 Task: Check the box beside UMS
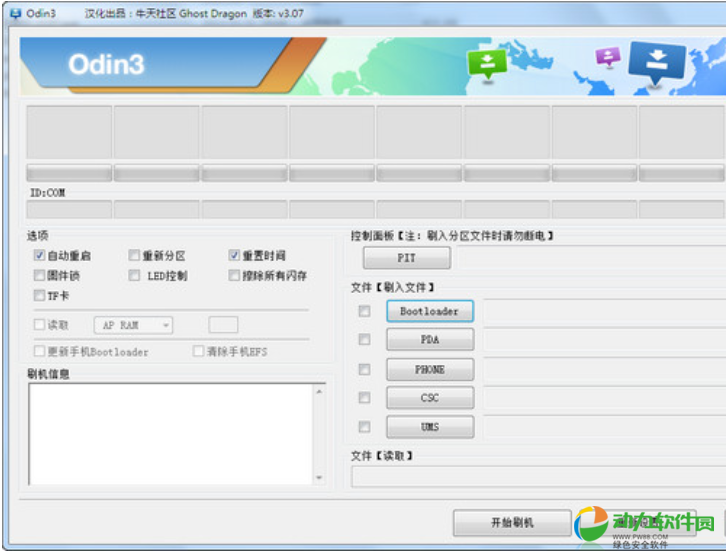tap(365, 427)
